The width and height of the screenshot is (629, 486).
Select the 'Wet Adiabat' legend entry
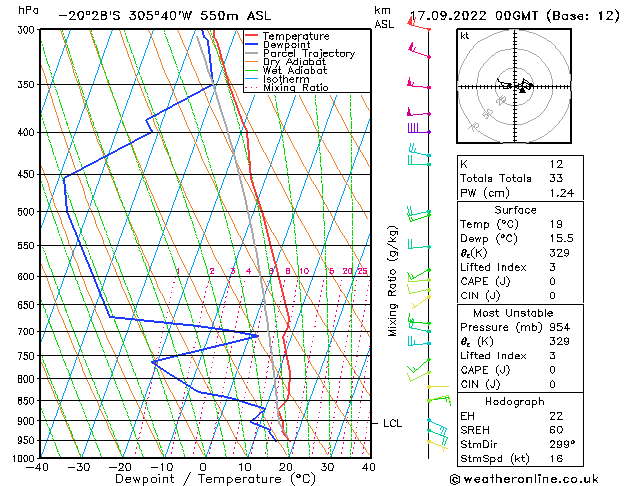[x=295, y=70]
